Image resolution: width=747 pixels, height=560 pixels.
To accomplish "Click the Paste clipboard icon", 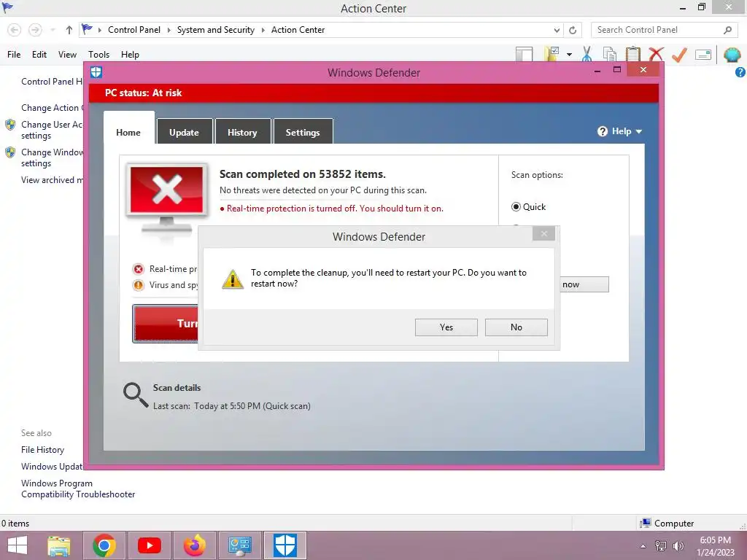I will [632, 54].
